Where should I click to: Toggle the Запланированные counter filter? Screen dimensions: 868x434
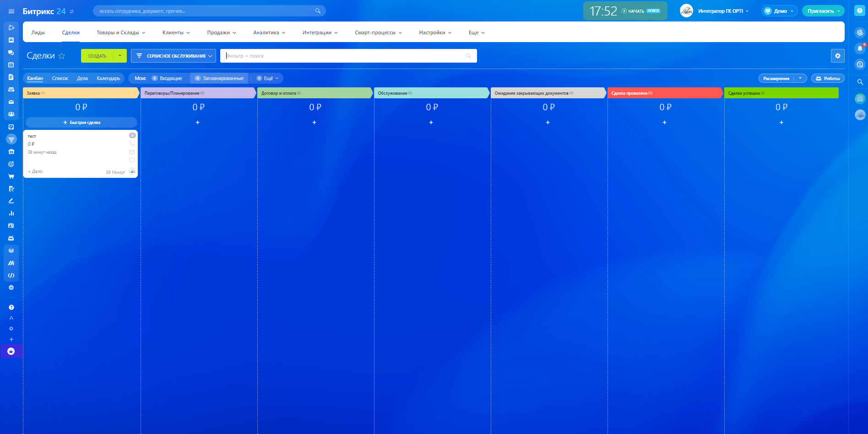pyautogui.click(x=220, y=78)
